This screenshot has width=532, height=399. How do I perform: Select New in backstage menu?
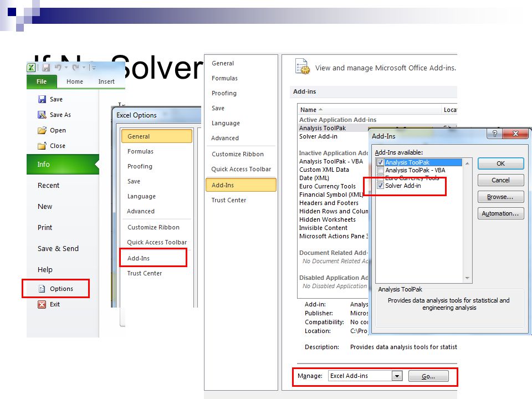(x=45, y=207)
